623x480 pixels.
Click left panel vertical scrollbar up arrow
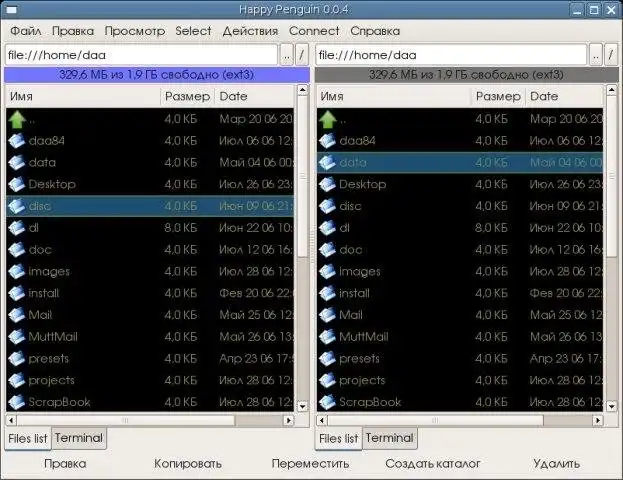click(302, 90)
